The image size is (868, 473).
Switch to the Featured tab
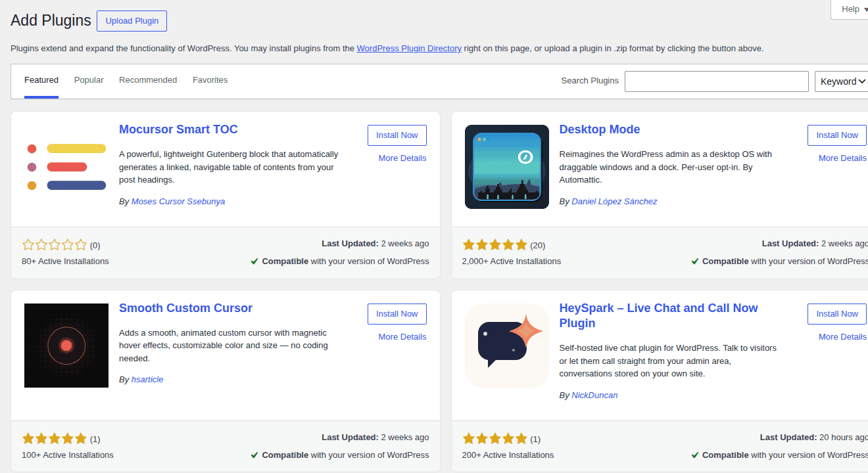pos(41,80)
